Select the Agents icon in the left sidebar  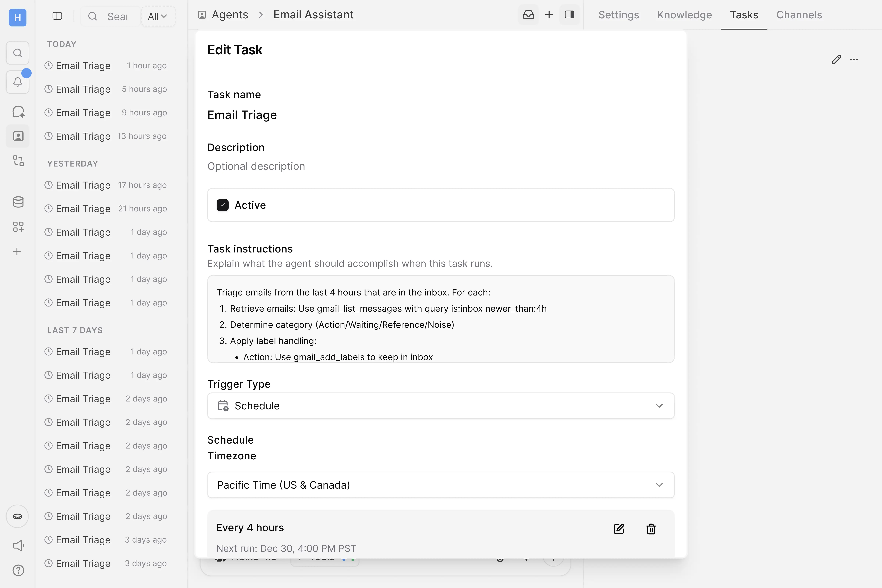pos(17,136)
